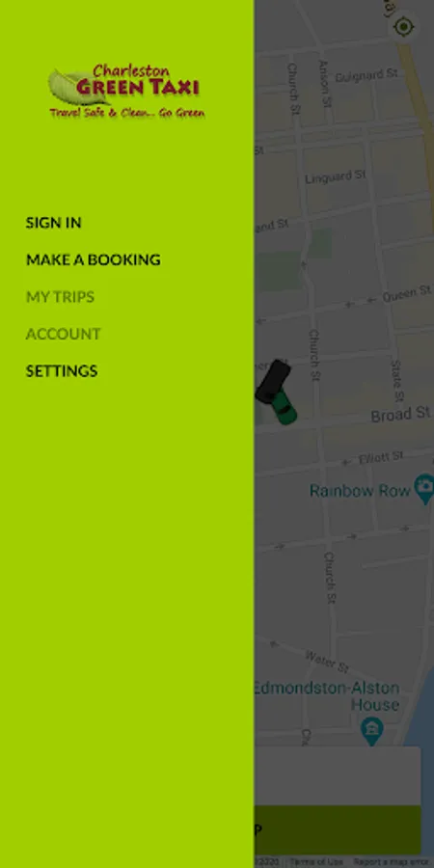Select the black car marker on map
This screenshot has width=434, height=868.
pyautogui.click(x=273, y=381)
